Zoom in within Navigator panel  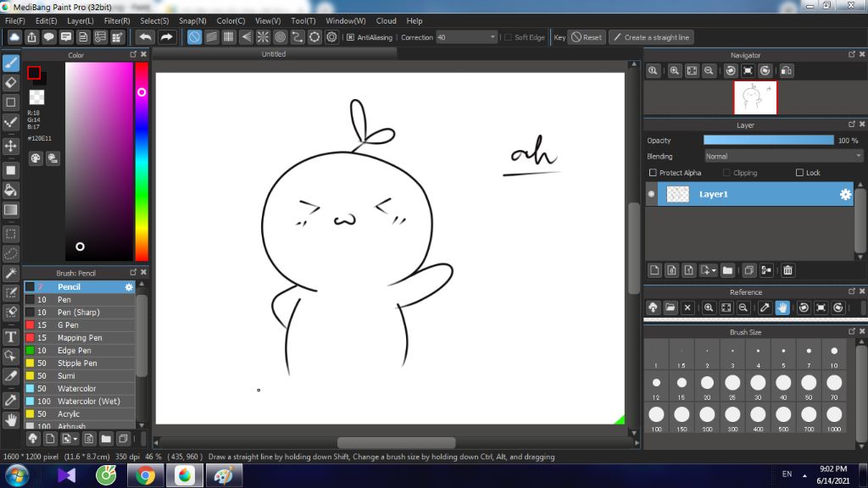tap(674, 71)
